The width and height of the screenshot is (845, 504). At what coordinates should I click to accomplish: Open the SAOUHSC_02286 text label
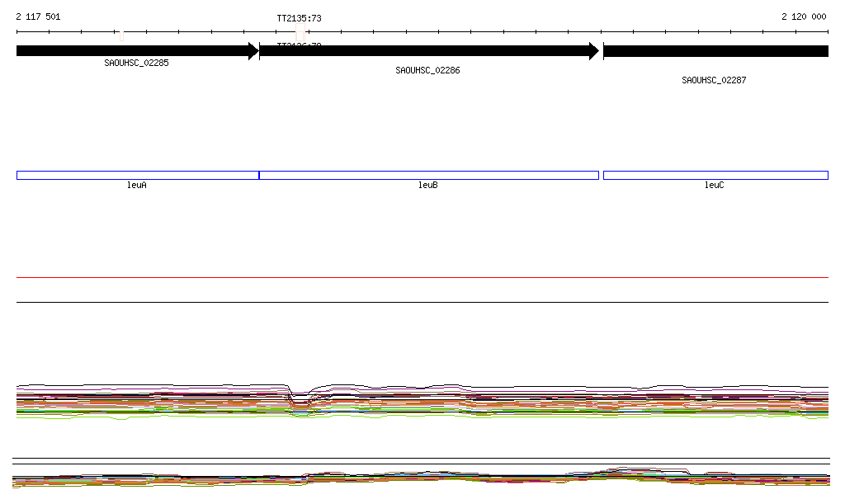click(427, 71)
